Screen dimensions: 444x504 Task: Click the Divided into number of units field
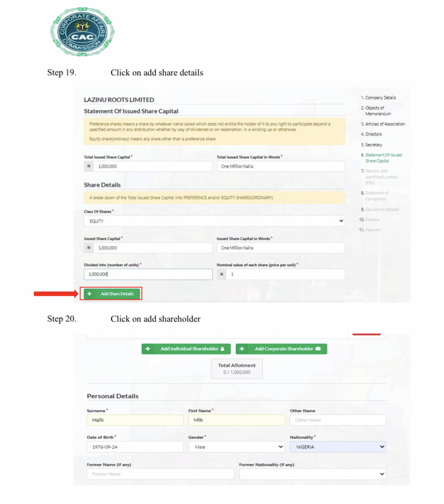(x=148, y=274)
